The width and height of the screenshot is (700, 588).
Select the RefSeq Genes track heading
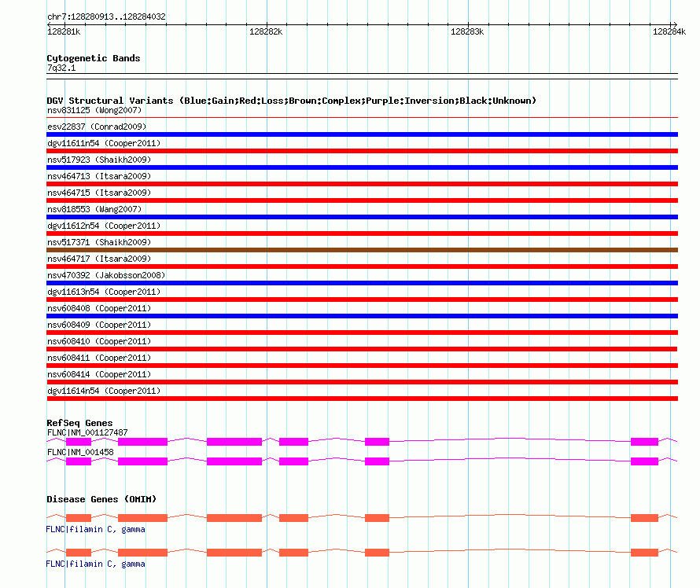click(x=79, y=423)
